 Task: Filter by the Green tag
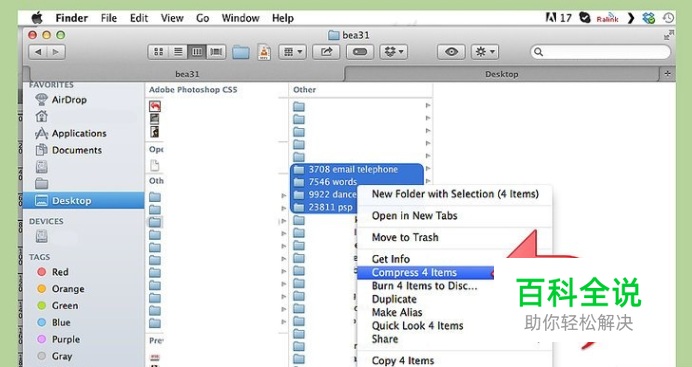point(58,305)
